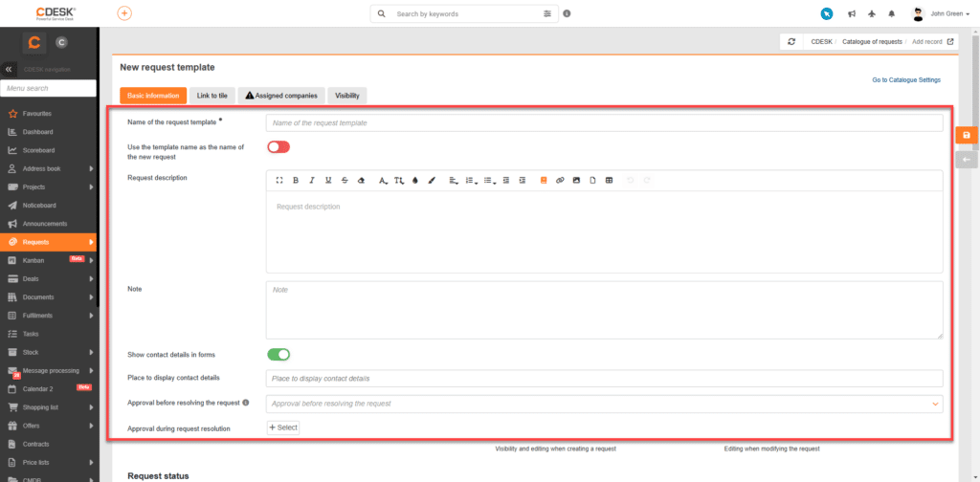Insert a table into request description
The height and width of the screenshot is (482, 980).
pos(609,181)
